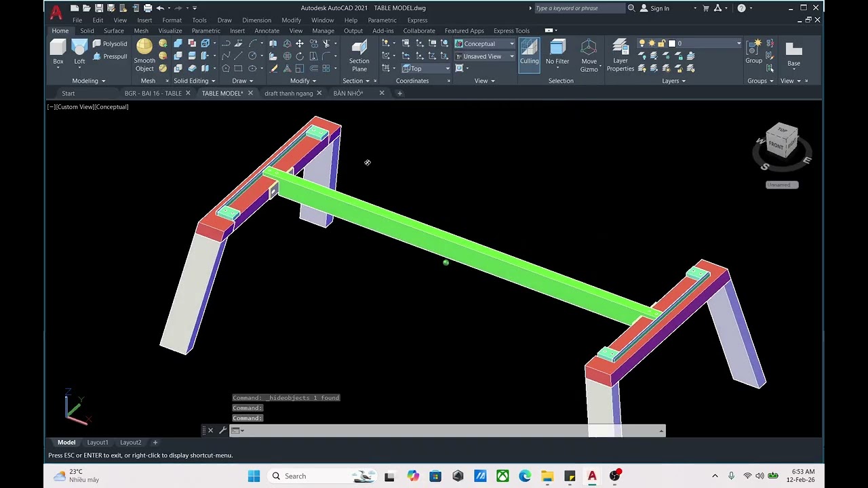Viewport: 868px width, 488px height.
Task: Select the Box modeling tool
Action: pyautogui.click(x=58, y=52)
